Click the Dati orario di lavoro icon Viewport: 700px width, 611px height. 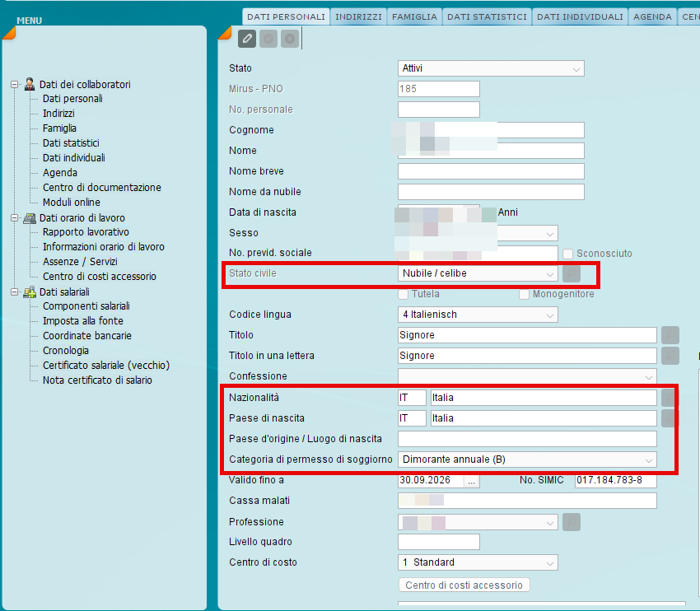coord(30,217)
